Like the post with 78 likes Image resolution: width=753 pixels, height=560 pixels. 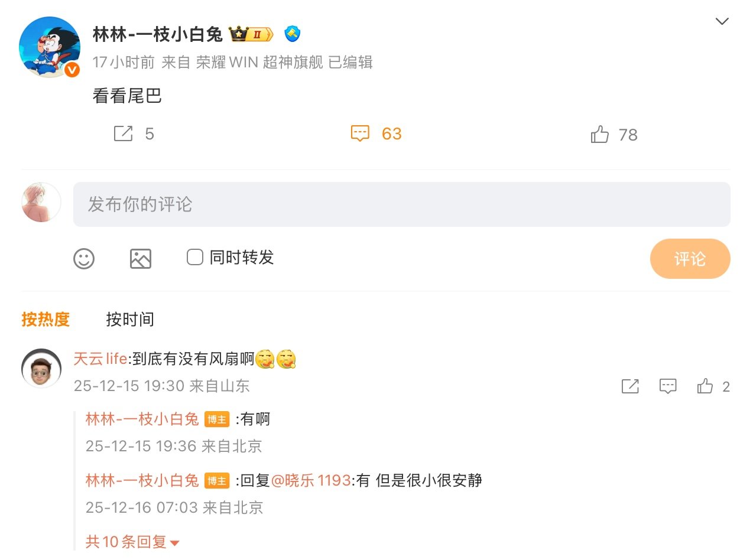(599, 134)
